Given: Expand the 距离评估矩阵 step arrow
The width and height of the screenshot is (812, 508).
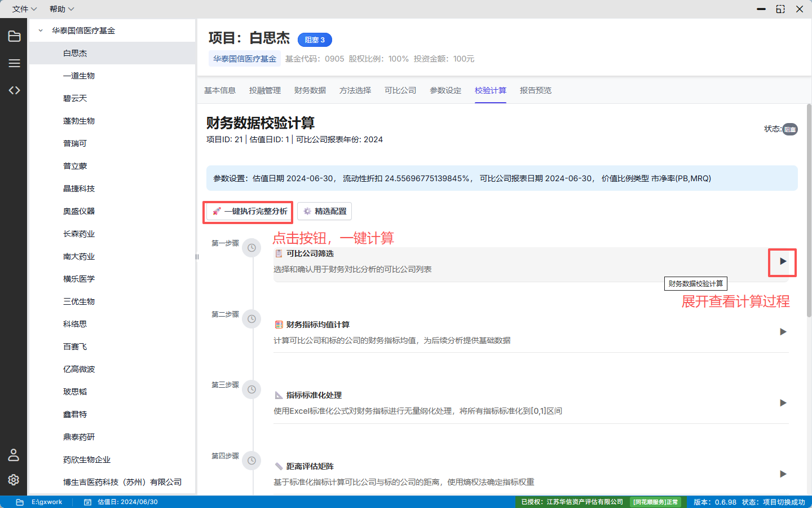Looking at the screenshot, I should pos(783,474).
